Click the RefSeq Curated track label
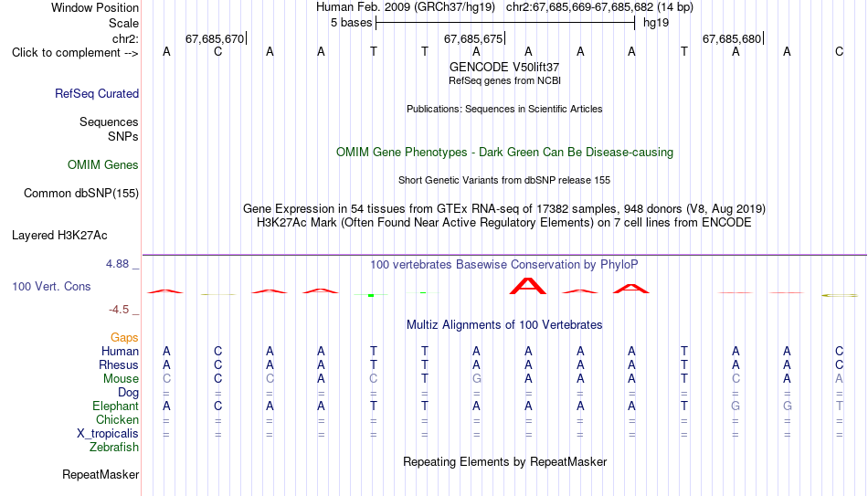Viewport: 868px width, 496px height. click(96, 93)
